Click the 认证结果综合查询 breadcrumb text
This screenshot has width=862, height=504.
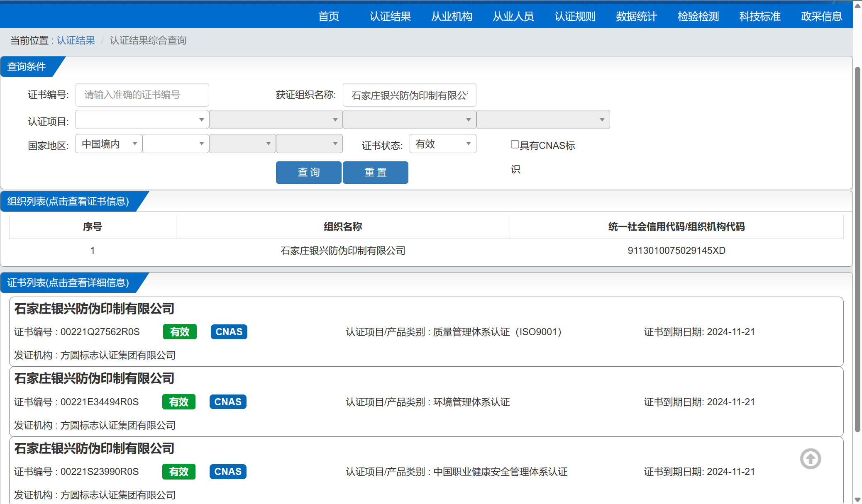(x=148, y=40)
